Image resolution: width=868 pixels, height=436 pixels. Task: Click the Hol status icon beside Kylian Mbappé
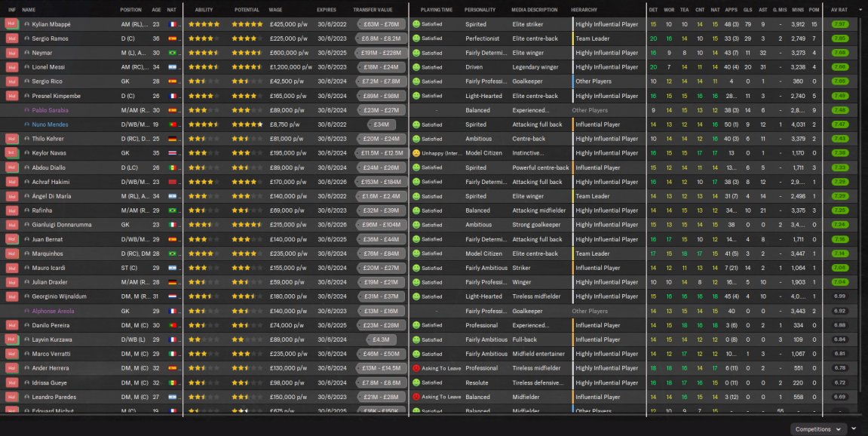pyautogui.click(x=11, y=24)
